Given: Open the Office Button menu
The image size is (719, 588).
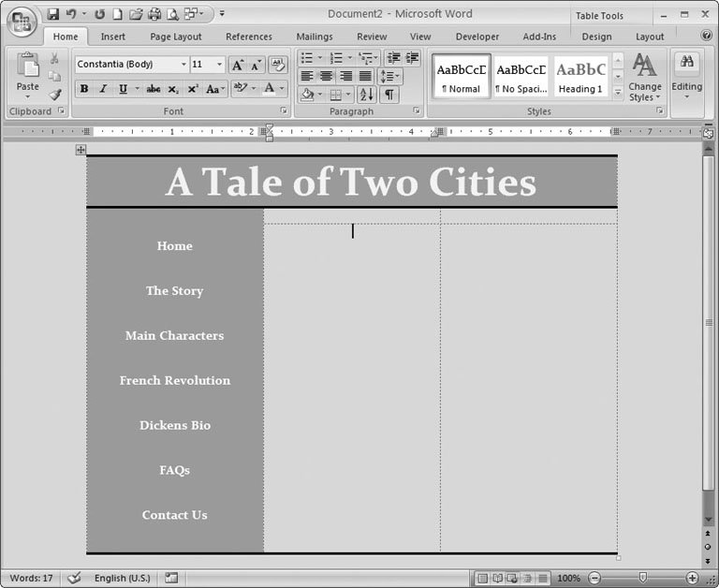Looking at the screenshot, I should (21, 21).
